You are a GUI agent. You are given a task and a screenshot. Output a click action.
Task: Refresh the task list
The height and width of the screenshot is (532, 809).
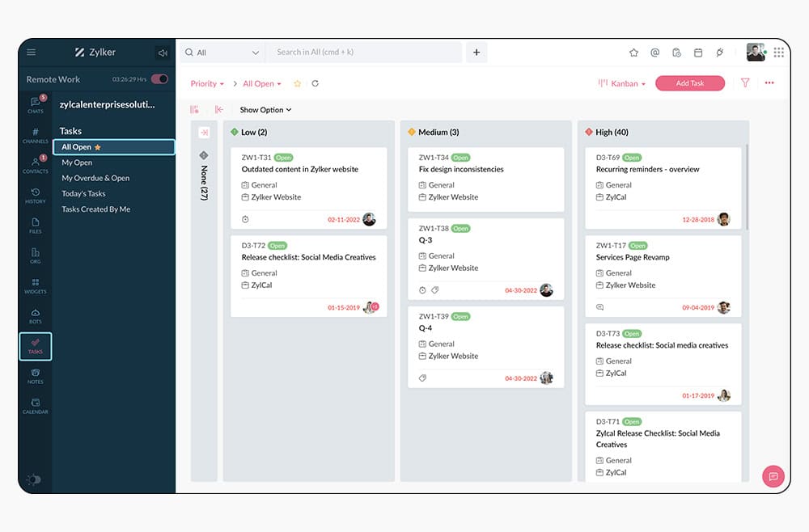click(x=316, y=83)
